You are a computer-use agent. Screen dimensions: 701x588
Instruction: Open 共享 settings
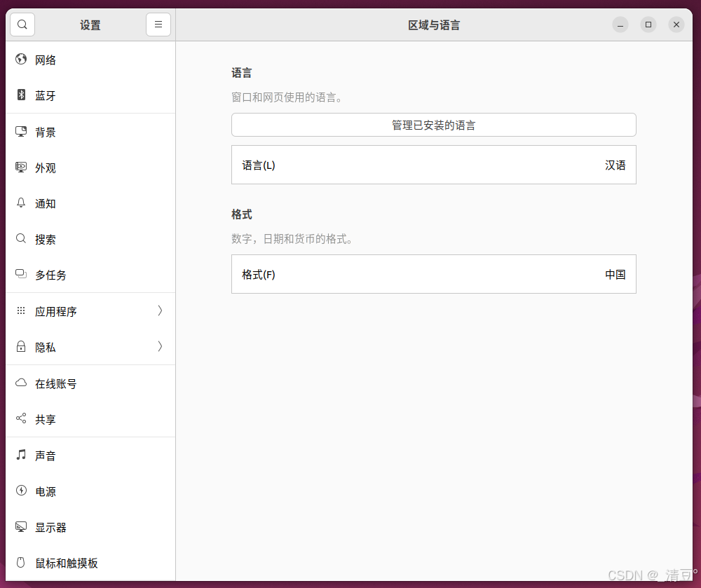pos(90,420)
